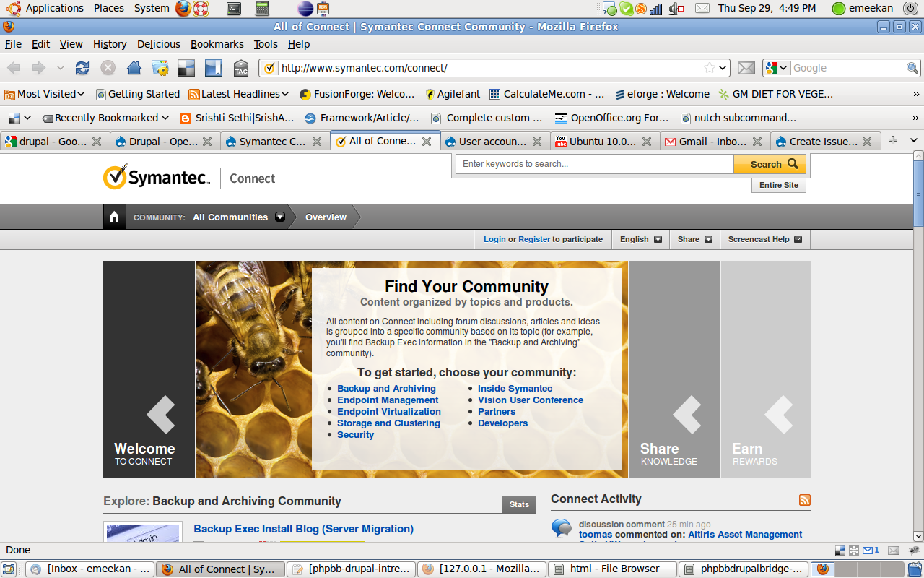Screen dimensions: 924x578
Task: Open the Delicious menu
Action: click(x=159, y=44)
